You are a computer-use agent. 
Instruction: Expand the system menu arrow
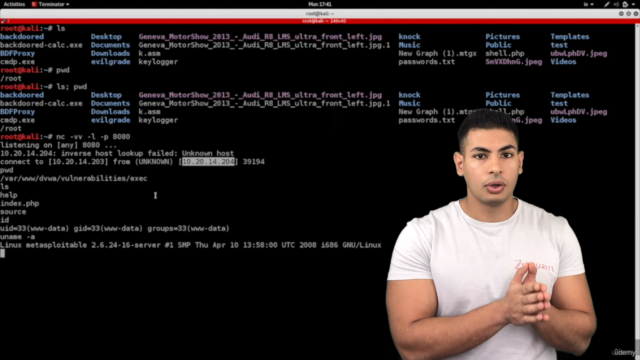coord(632,4)
